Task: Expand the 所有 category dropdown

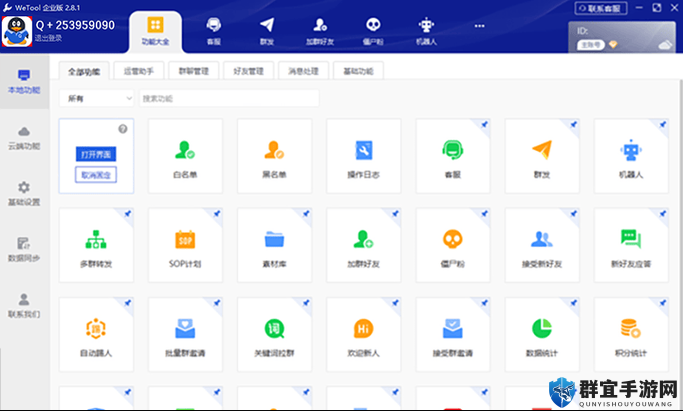Action: (x=97, y=98)
